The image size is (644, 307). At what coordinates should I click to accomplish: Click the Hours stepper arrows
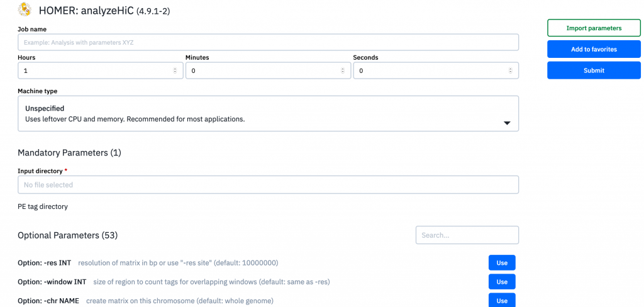coord(175,70)
